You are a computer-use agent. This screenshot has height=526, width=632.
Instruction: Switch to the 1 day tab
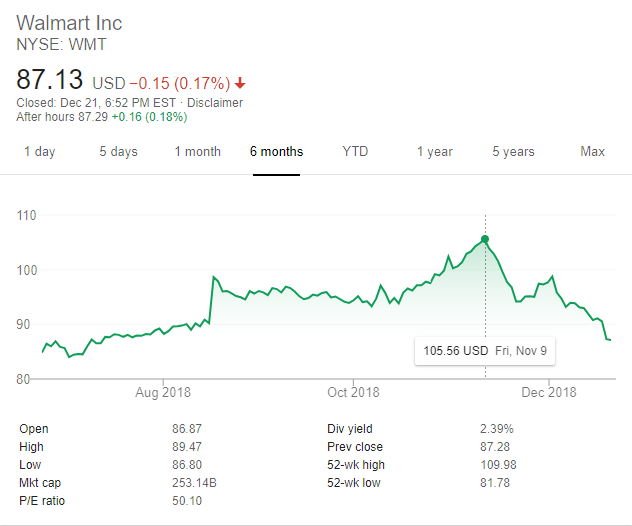click(40, 152)
